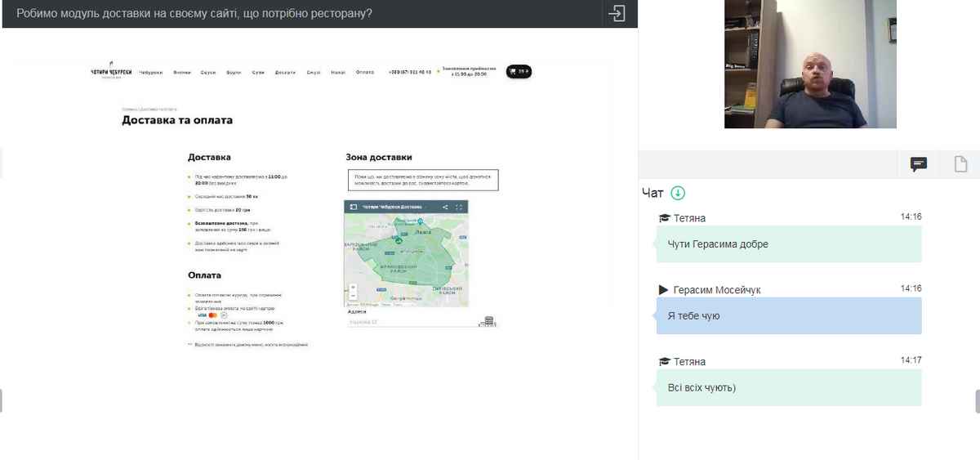980x460 pixels.
Task: Toggle map fullscreen view icon
Action: [459, 208]
